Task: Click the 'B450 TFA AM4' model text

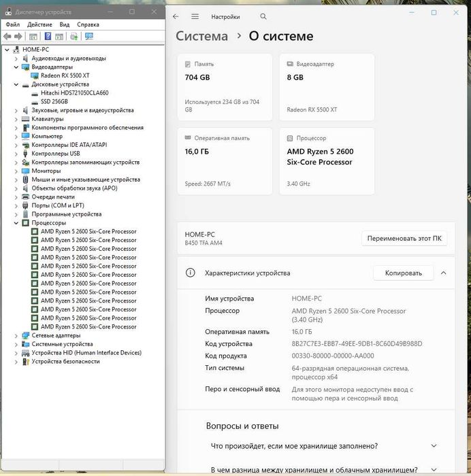Action: click(204, 243)
